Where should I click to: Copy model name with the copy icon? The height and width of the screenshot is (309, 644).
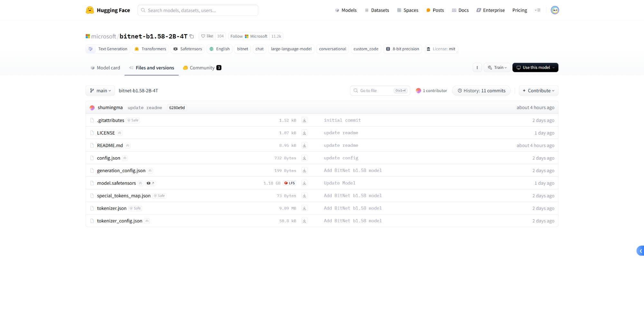192,36
